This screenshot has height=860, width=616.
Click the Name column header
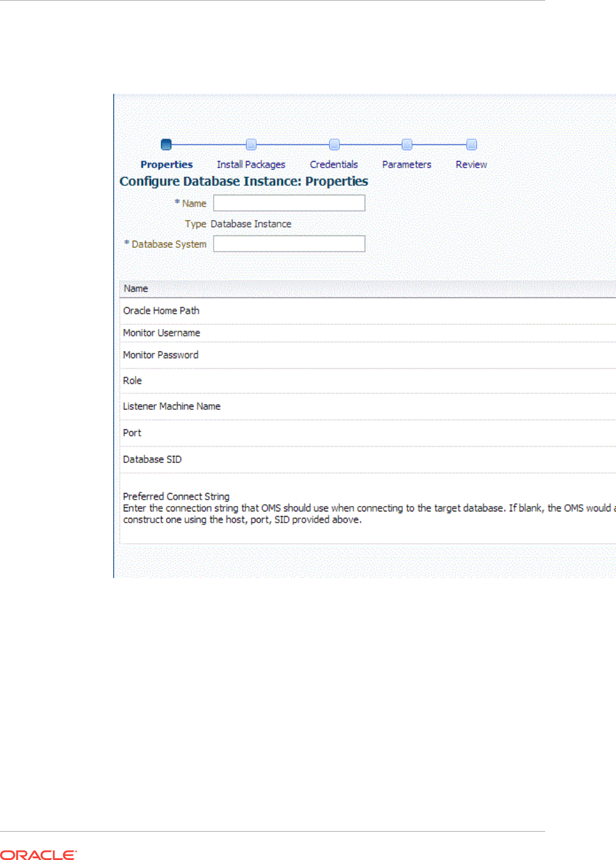tap(368, 288)
